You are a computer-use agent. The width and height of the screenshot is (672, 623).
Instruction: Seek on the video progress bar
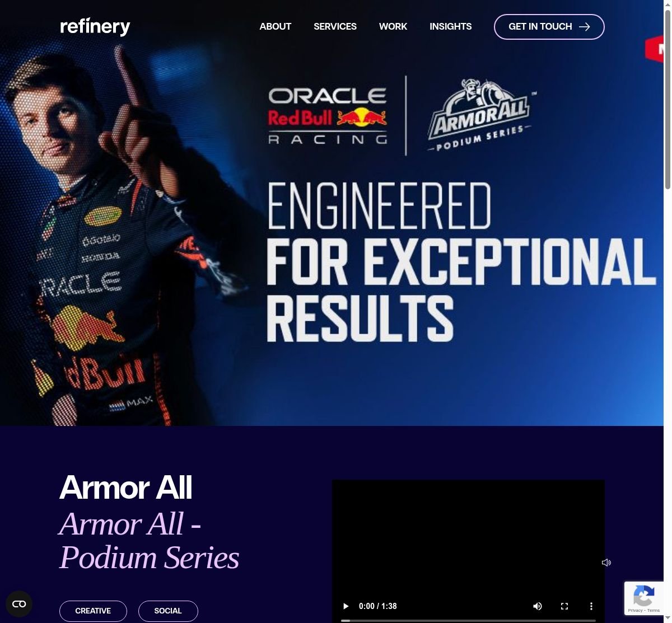point(468,620)
